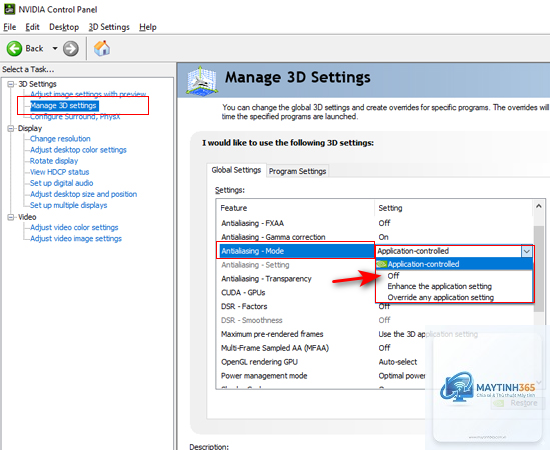This screenshot has width=550, height=450.
Task: Switch to the Program Settings tab
Action: pyautogui.click(x=297, y=171)
